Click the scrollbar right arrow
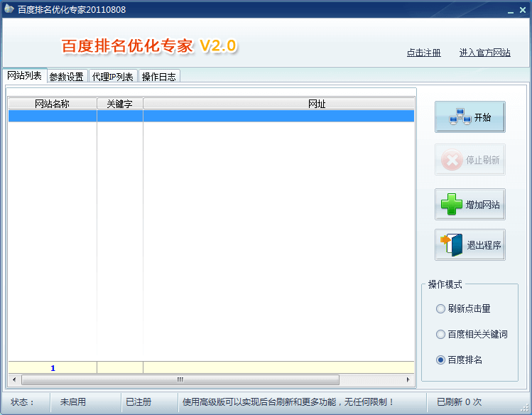 click(408, 379)
